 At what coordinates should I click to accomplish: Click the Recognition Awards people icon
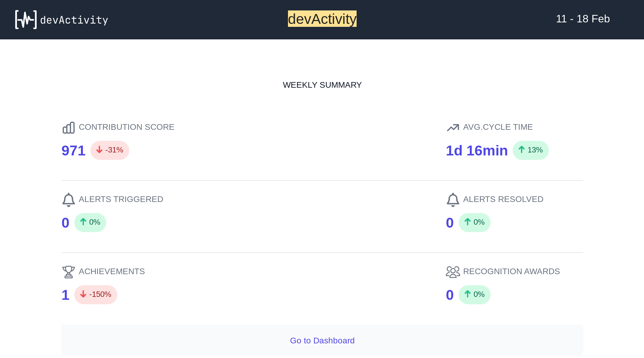452,272
